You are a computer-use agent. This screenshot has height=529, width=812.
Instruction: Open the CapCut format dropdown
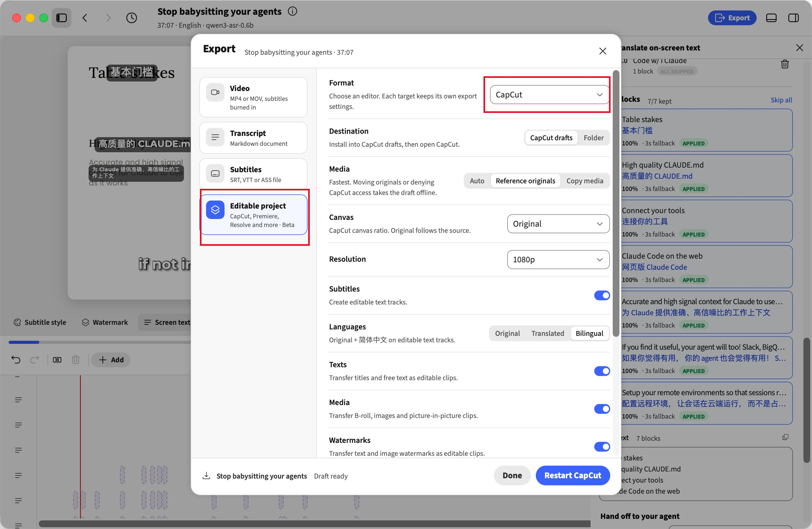(x=549, y=95)
